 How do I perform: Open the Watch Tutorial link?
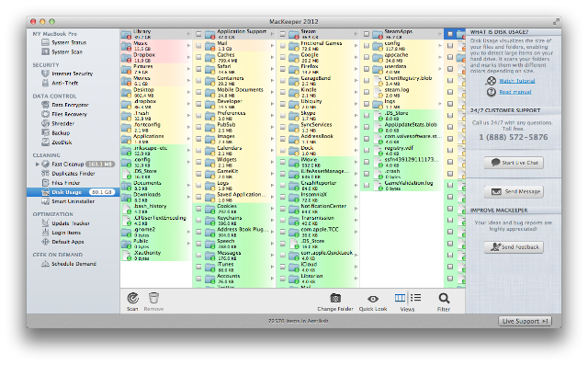pos(516,81)
